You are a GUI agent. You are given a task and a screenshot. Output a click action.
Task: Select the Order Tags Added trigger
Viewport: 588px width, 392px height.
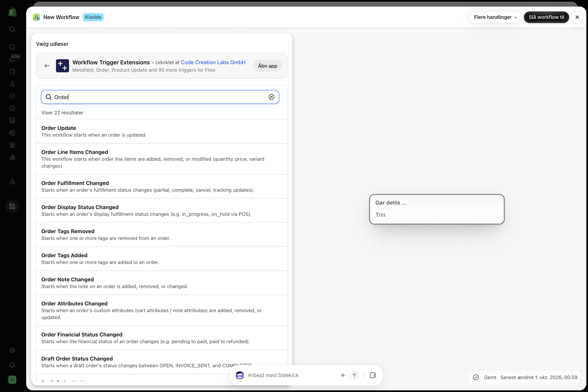[x=162, y=259]
